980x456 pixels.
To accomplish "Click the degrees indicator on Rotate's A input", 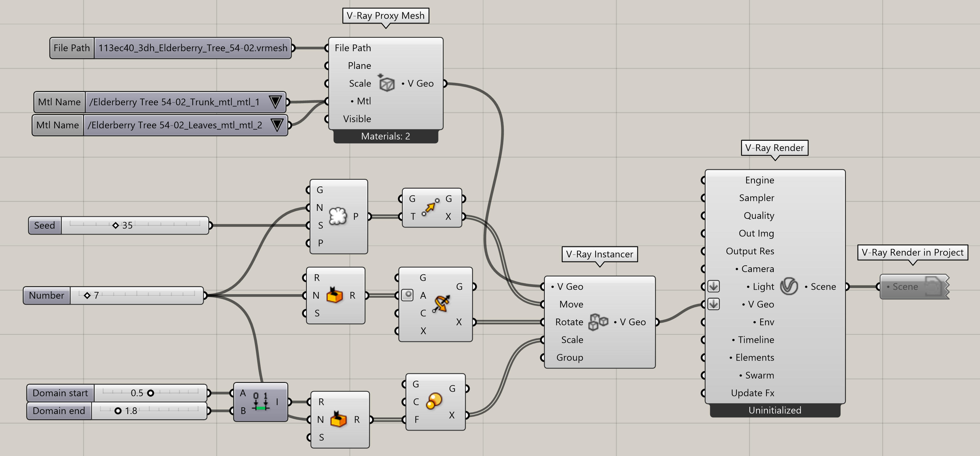I will 407,295.
